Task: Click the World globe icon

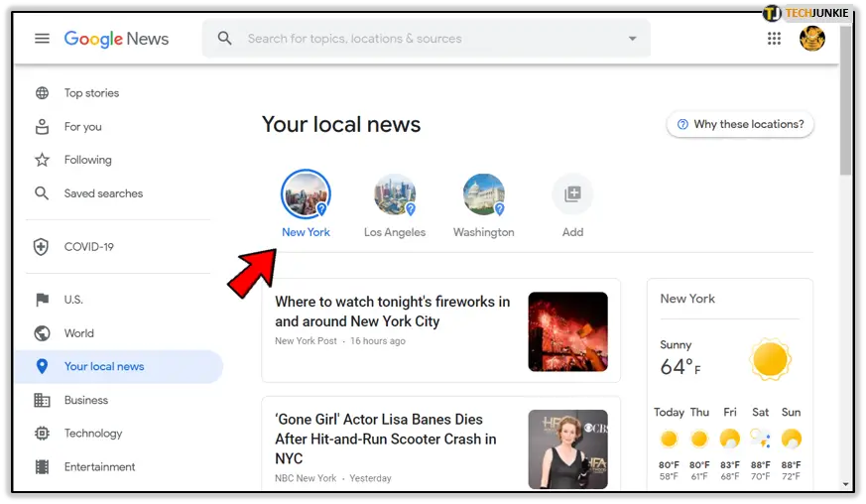Action: (x=42, y=333)
